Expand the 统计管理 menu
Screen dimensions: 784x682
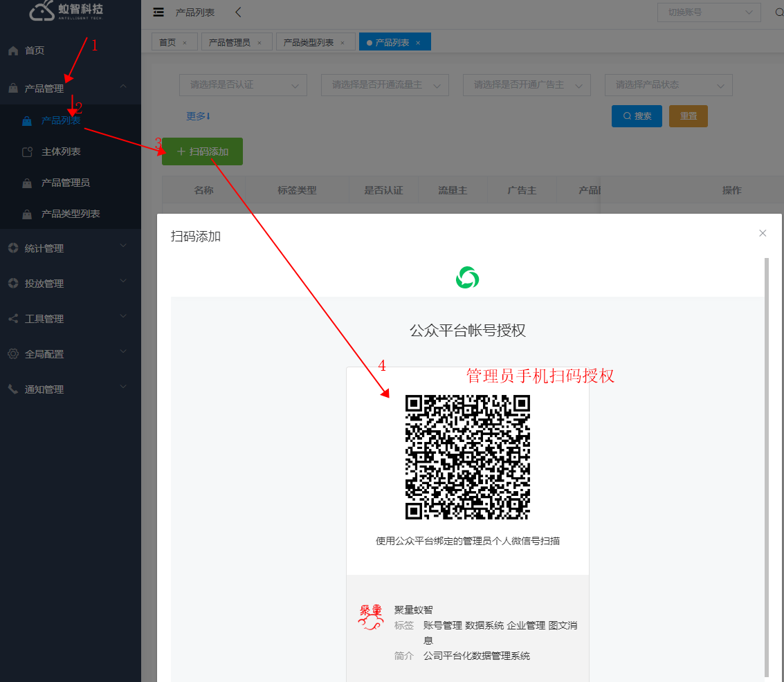[x=123, y=246]
